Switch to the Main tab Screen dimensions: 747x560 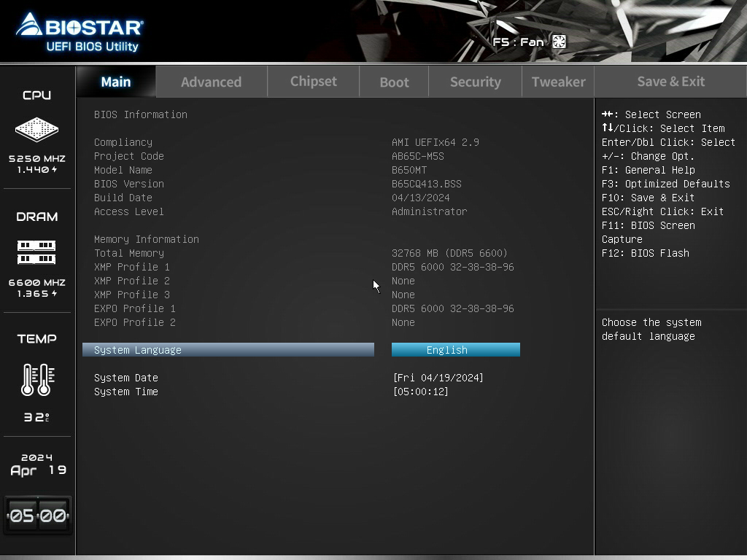click(116, 82)
